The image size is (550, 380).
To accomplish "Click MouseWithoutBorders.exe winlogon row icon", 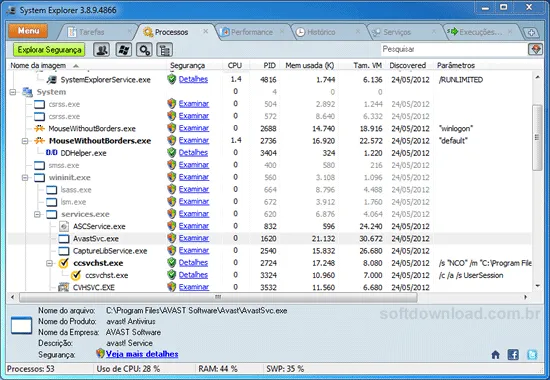I will 39,128.
